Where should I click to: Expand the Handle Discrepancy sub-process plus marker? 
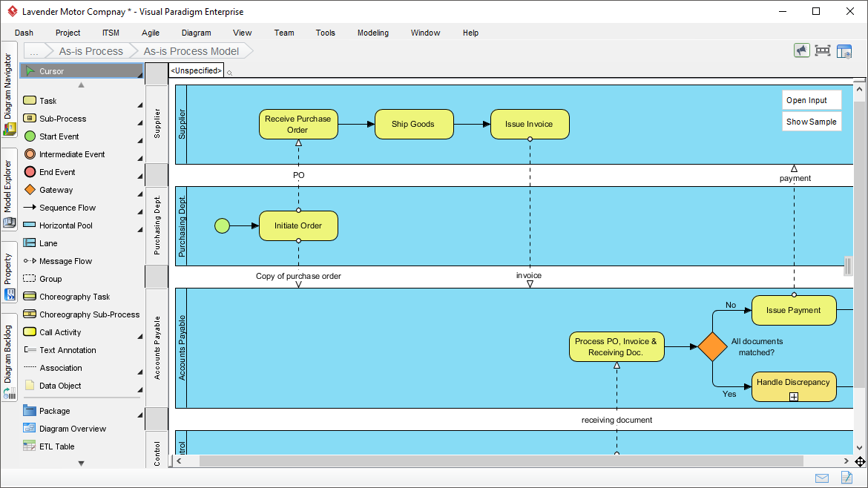tap(794, 397)
